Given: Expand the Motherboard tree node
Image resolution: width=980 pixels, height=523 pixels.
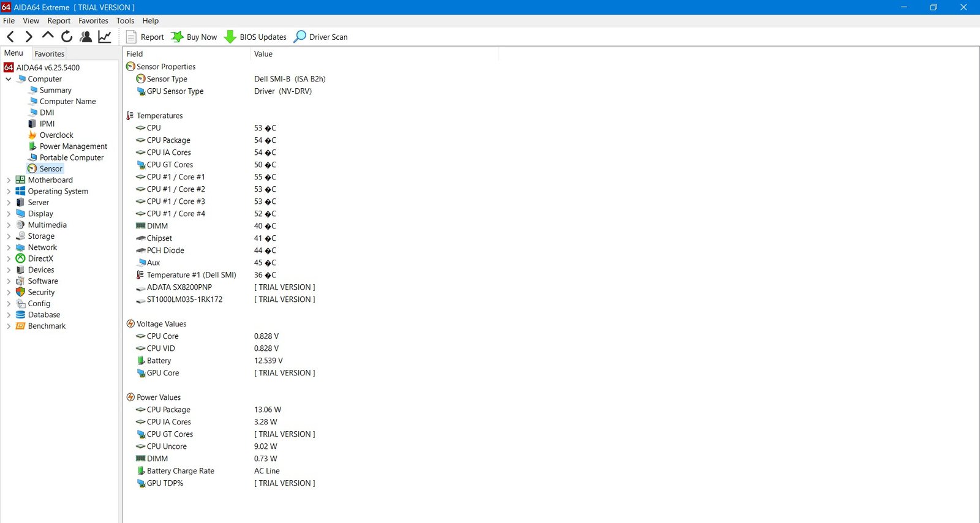Looking at the screenshot, I should coord(9,180).
